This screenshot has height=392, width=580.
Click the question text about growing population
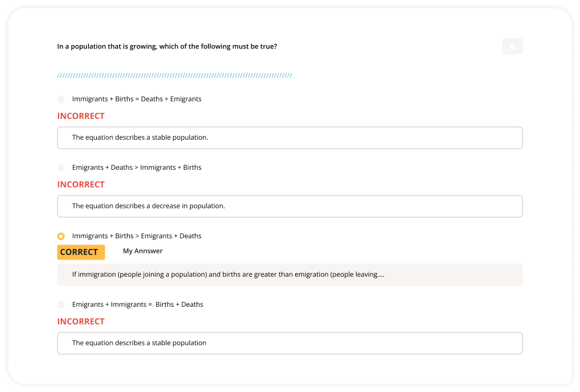(167, 46)
